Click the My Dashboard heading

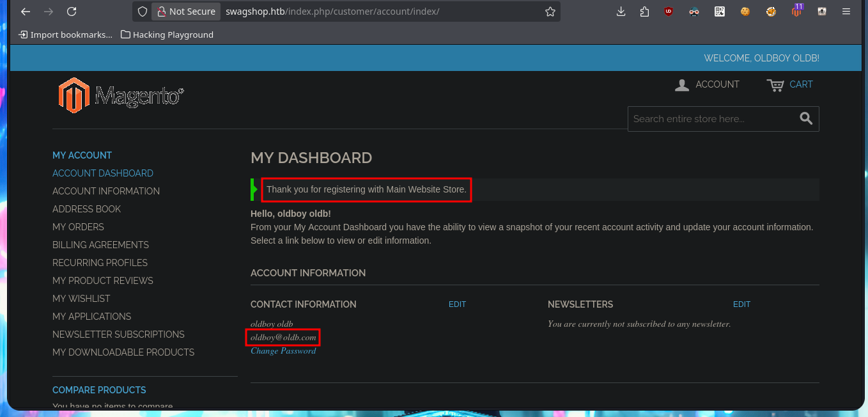(x=311, y=158)
